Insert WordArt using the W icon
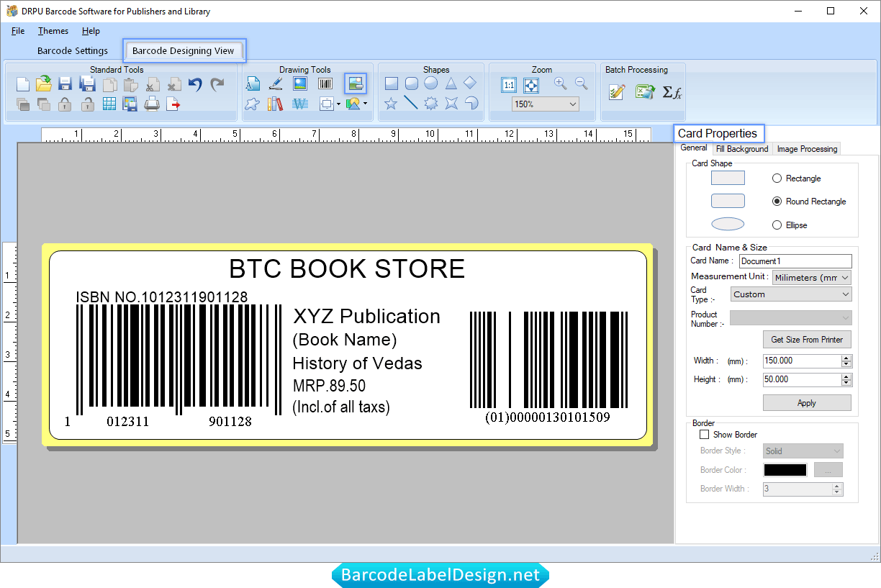Viewport: 881px width, 588px height. 300,104
